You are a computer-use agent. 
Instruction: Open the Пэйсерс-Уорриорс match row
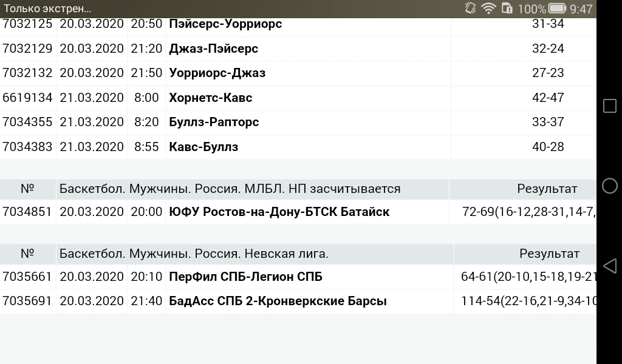pos(298,24)
